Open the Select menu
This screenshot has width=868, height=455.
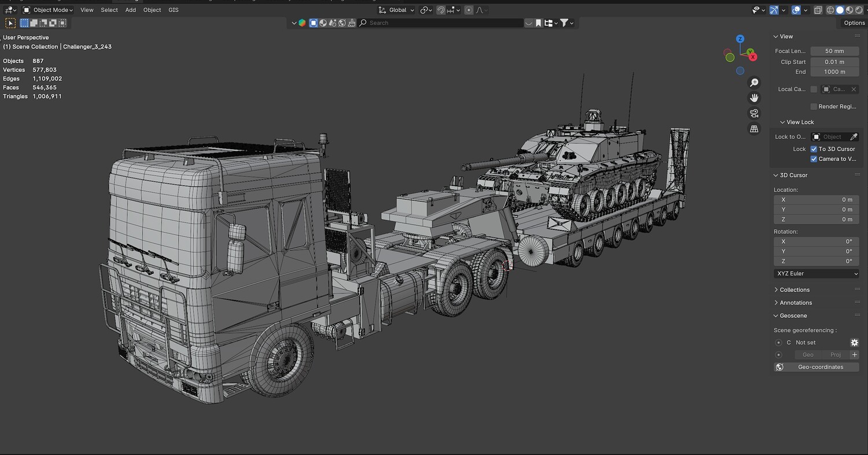109,10
